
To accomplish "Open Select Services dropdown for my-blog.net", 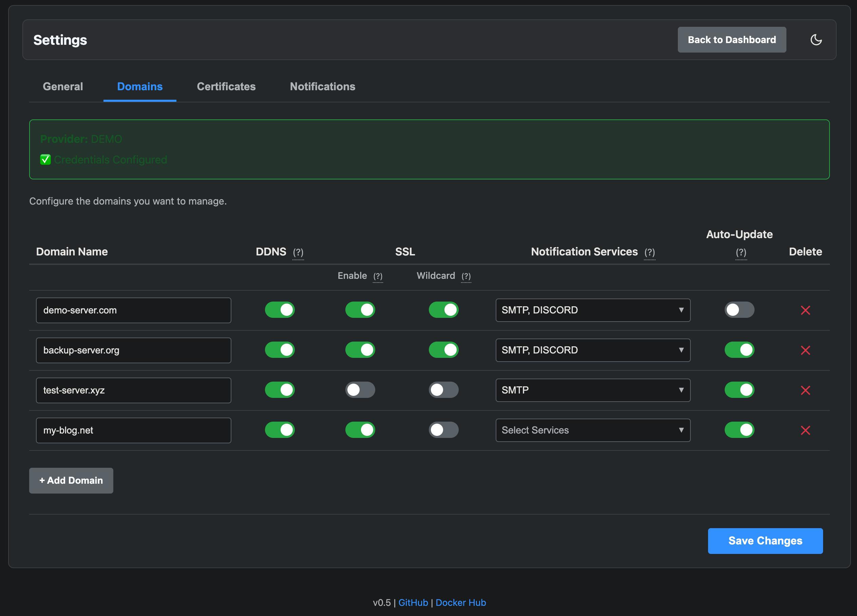I will click(592, 430).
